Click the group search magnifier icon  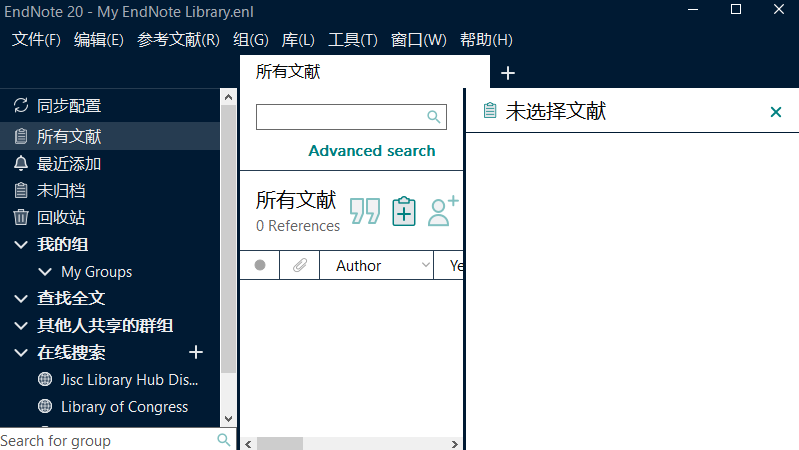click(x=224, y=440)
